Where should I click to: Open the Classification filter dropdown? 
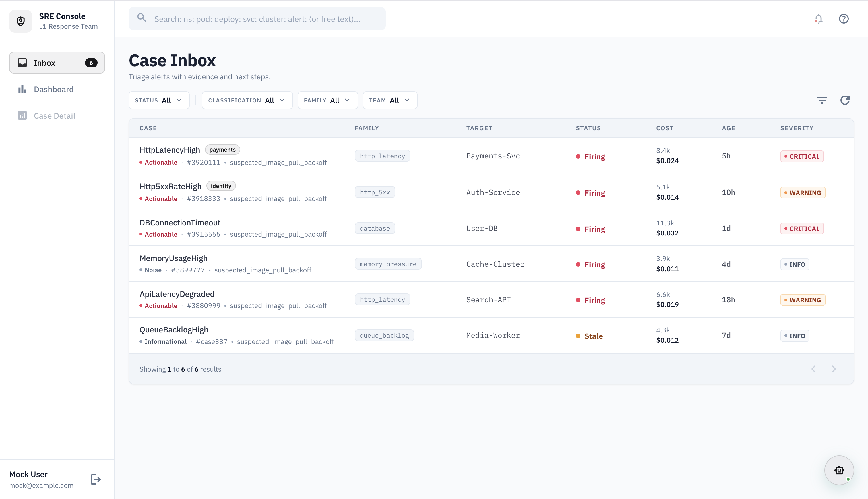point(247,100)
